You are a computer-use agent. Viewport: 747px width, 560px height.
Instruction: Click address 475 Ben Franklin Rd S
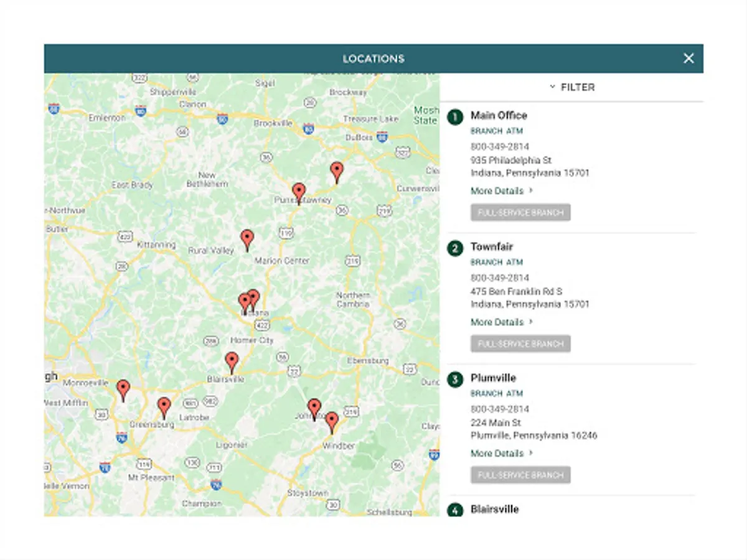516,292
